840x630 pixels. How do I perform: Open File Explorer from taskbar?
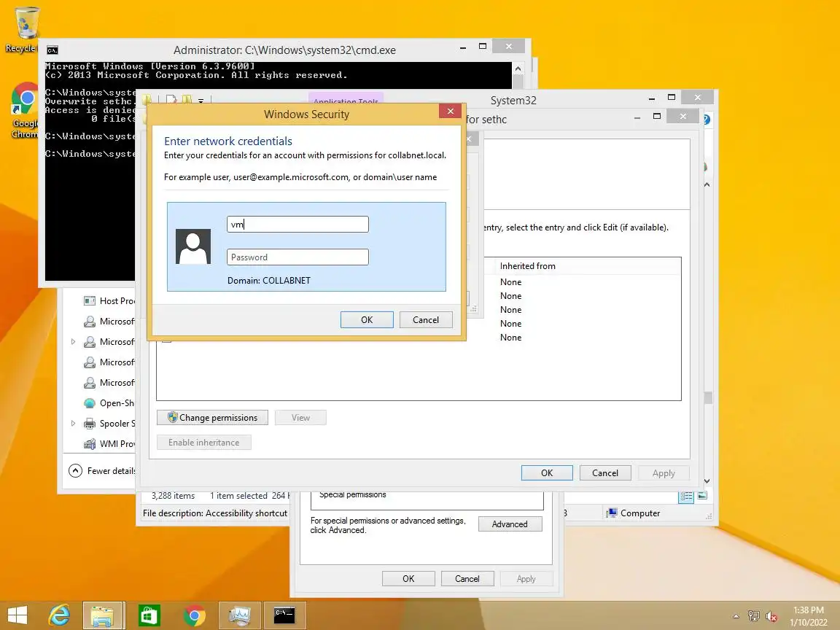coord(104,615)
